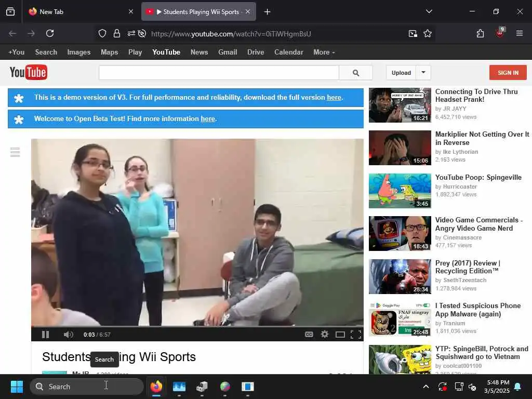Focus the YouTube search field
Viewport: 532px width, 399px height.
(x=219, y=73)
